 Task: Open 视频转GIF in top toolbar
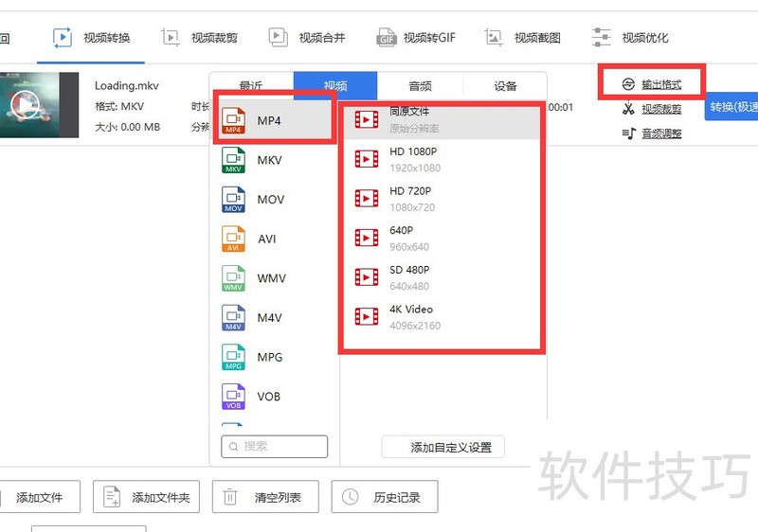pyautogui.click(x=417, y=38)
